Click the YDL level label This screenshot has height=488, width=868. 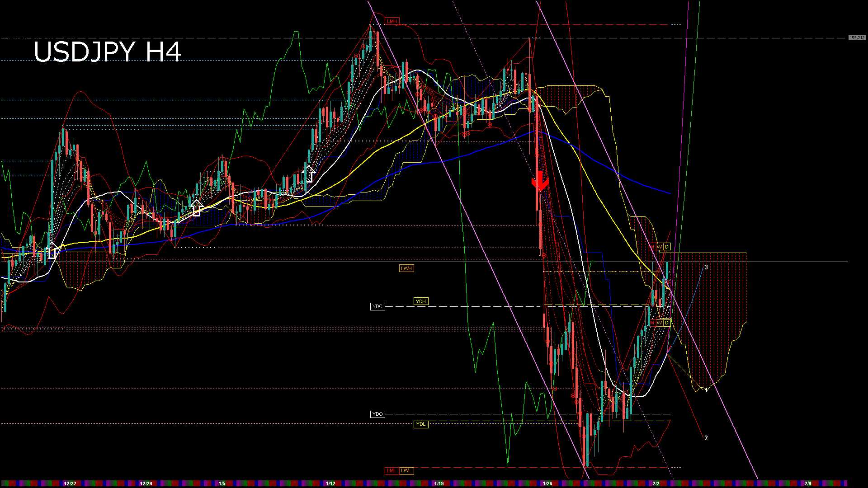(421, 424)
